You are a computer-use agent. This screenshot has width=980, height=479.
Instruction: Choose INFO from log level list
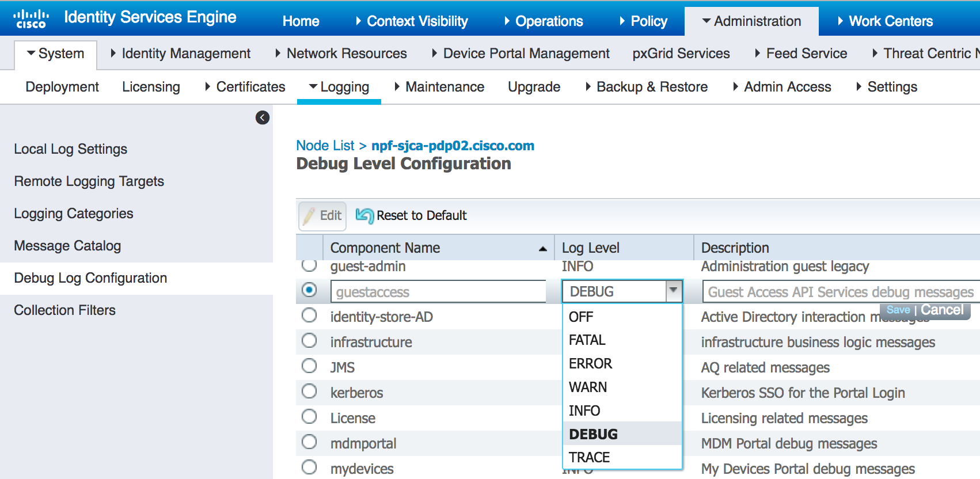(622, 410)
